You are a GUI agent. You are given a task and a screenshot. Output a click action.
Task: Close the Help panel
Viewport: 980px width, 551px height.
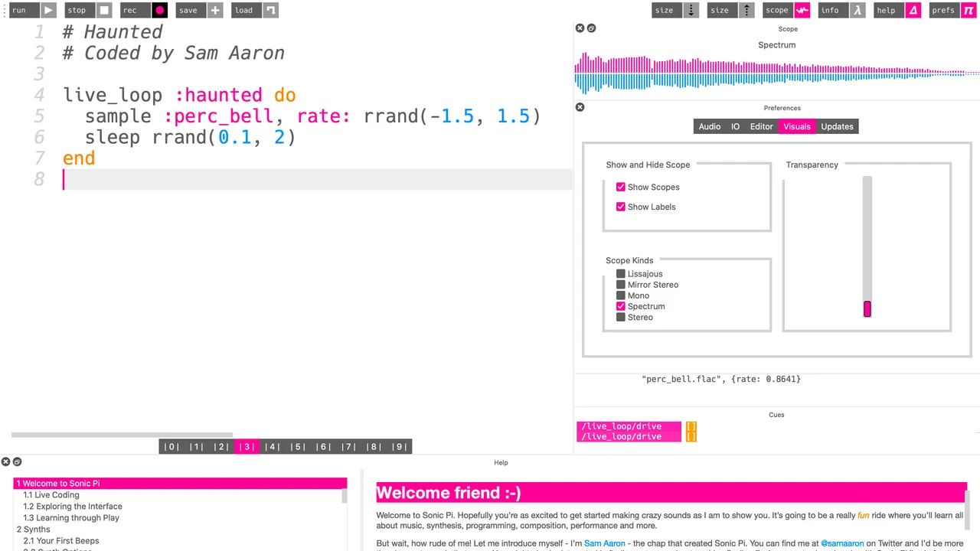point(5,461)
